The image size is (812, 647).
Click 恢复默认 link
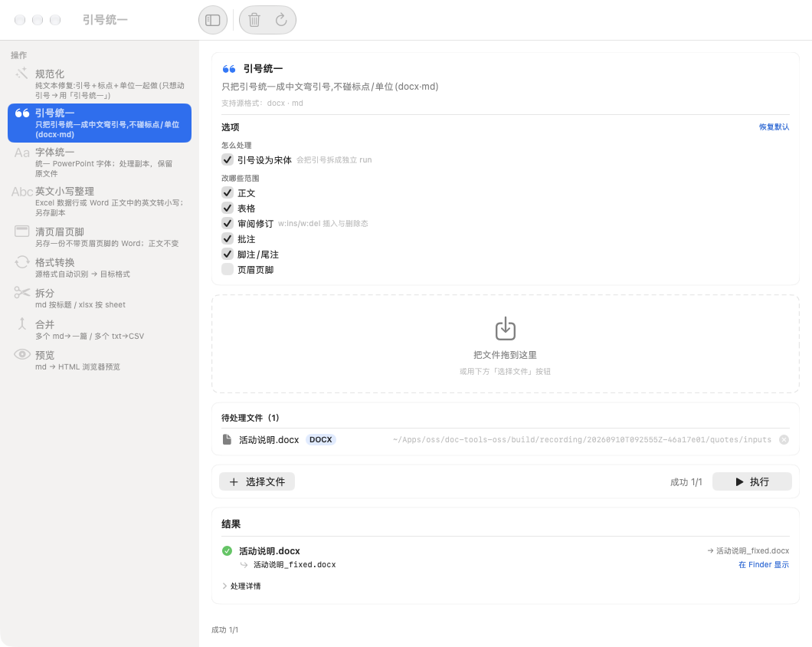tap(774, 127)
